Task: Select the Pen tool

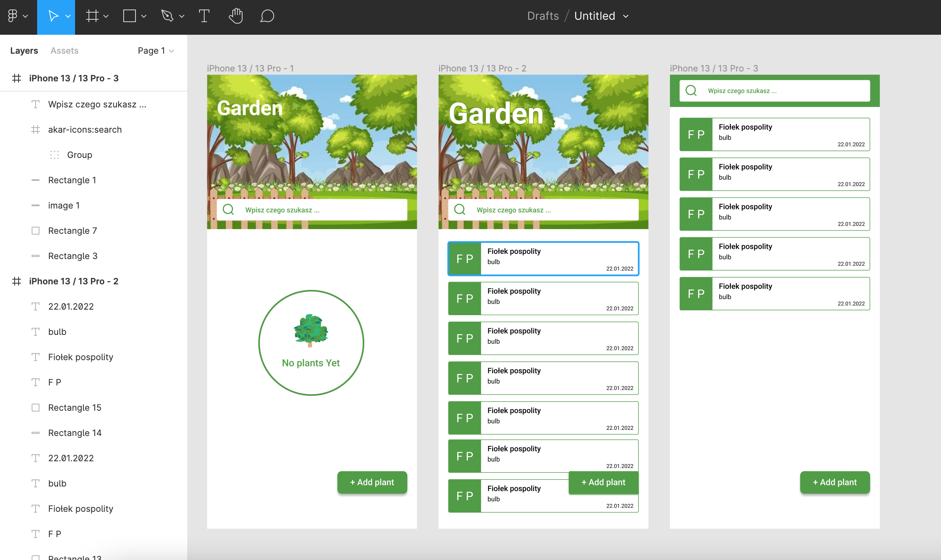Action: coord(167,16)
